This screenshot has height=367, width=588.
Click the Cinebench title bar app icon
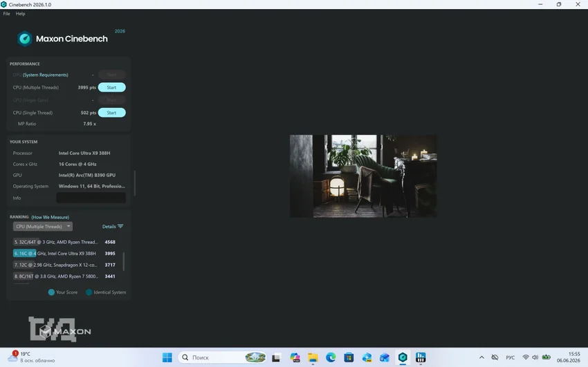(x=3, y=5)
